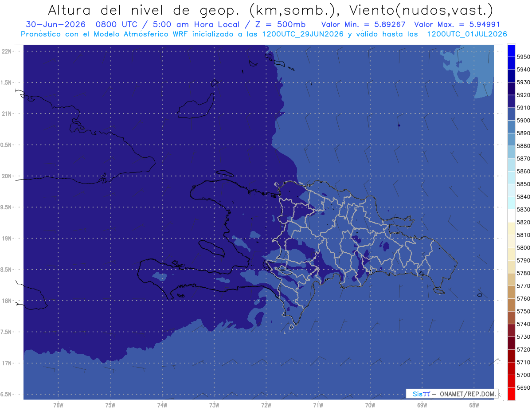The height and width of the screenshot is (411, 532).
Task: Click the '17N' latitude axis label
Action: click(8, 363)
